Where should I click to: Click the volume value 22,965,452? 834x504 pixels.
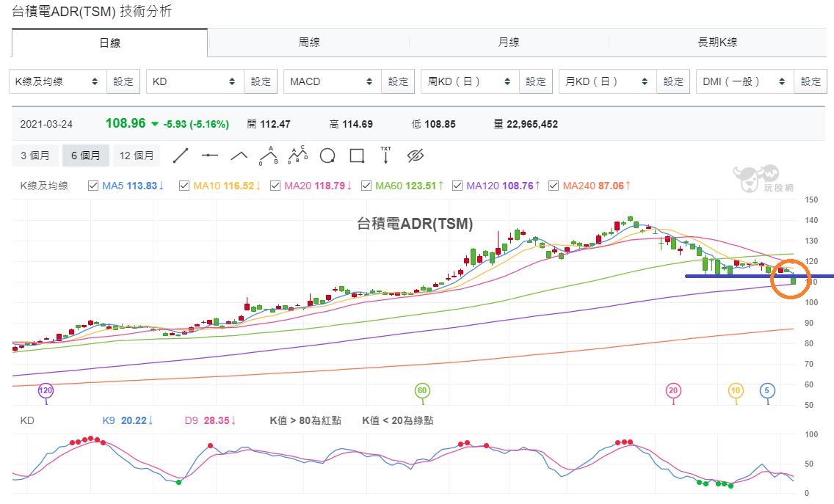tap(532, 125)
